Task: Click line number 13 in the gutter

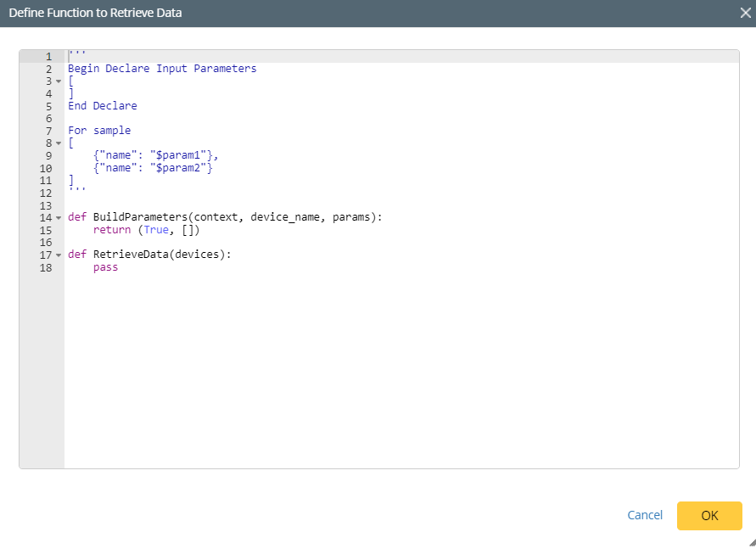Action: coord(46,205)
